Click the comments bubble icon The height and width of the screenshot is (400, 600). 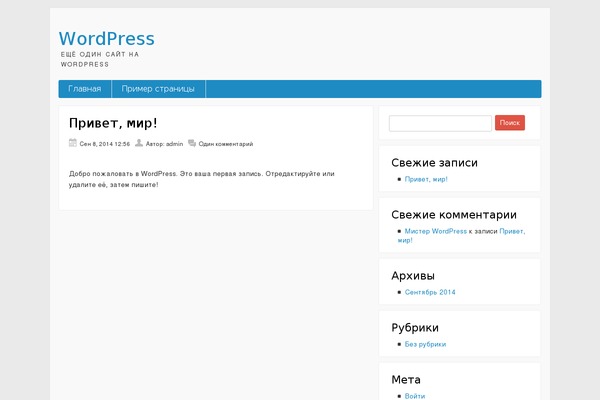point(192,143)
